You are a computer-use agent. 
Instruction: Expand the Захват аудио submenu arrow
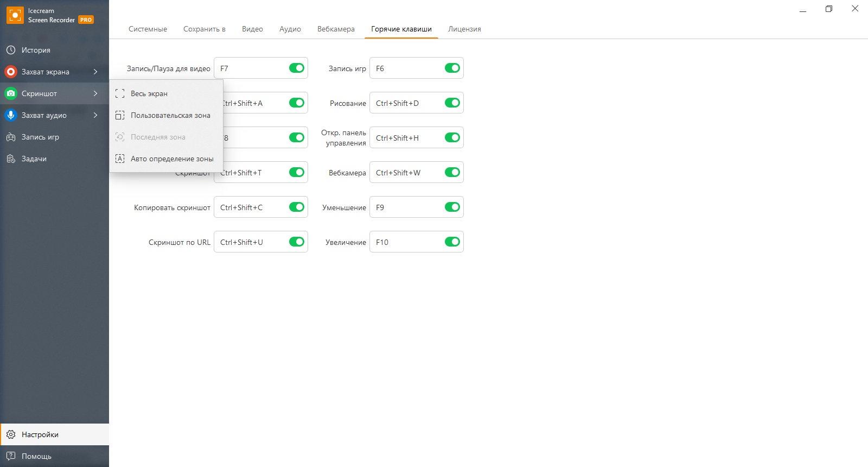pos(95,115)
